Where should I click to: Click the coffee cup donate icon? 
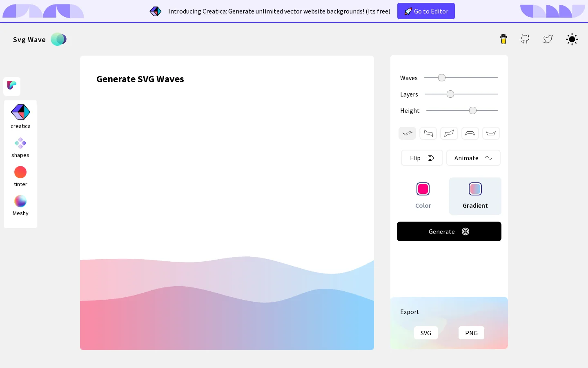503,39
